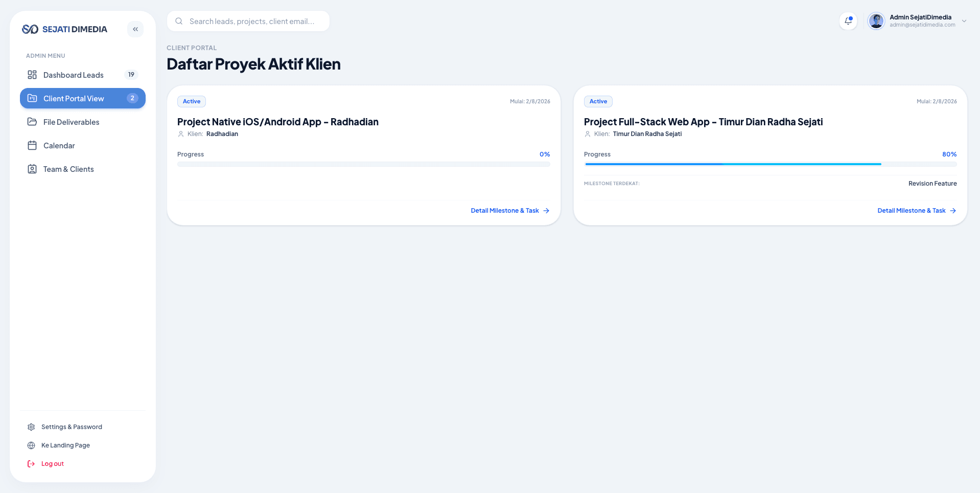Click arrow icon on Radhadian Detail Milestone link
Screen dimensions: 980x493
point(546,211)
